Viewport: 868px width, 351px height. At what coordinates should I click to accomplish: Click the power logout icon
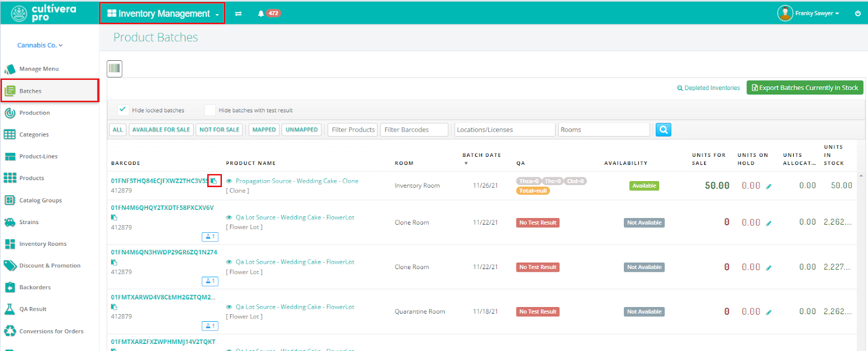pyautogui.click(x=858, y=14)
